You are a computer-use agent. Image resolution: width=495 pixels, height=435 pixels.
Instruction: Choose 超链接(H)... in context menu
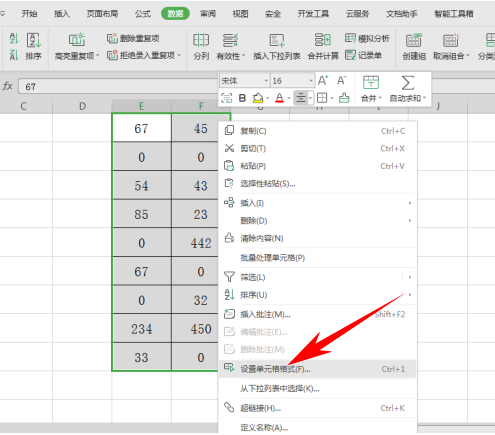click(x=317, y=408)
